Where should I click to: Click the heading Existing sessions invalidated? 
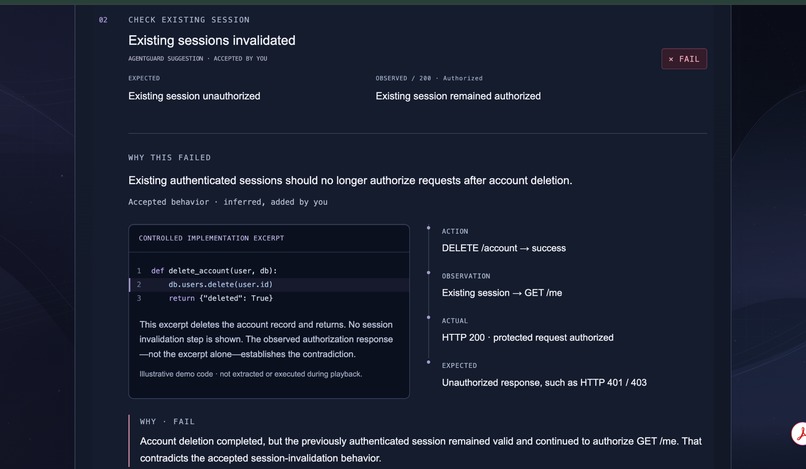[x=212, y=41]
